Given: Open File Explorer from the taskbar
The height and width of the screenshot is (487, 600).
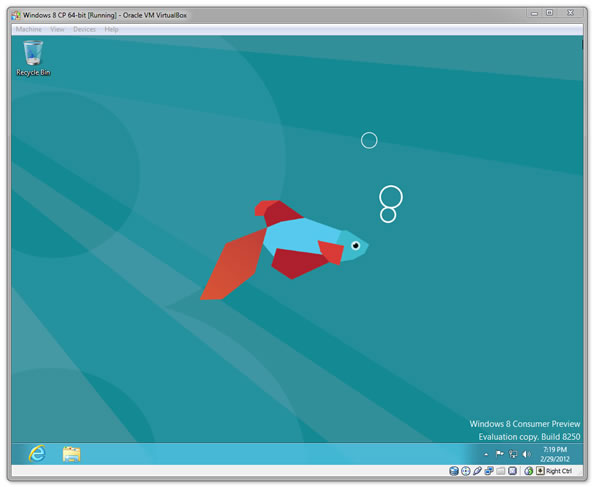Looking at the screenshot, I should coord(72,454).
